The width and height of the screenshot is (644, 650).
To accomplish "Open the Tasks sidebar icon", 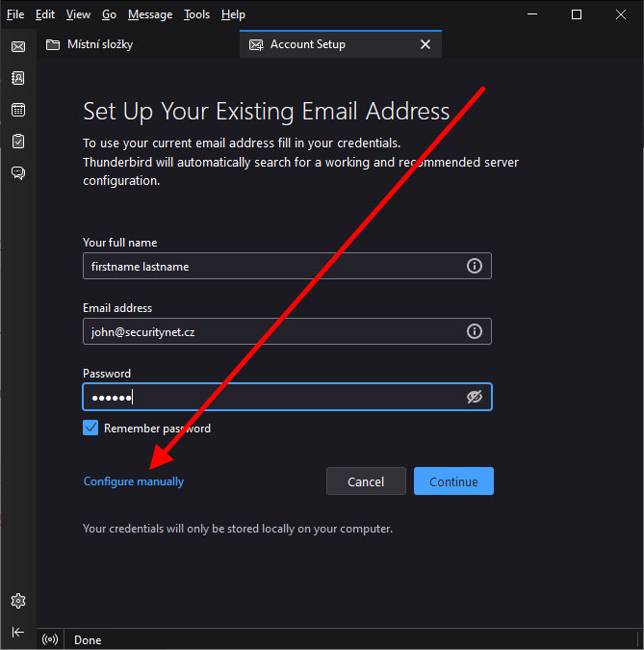I will (18, 142).
